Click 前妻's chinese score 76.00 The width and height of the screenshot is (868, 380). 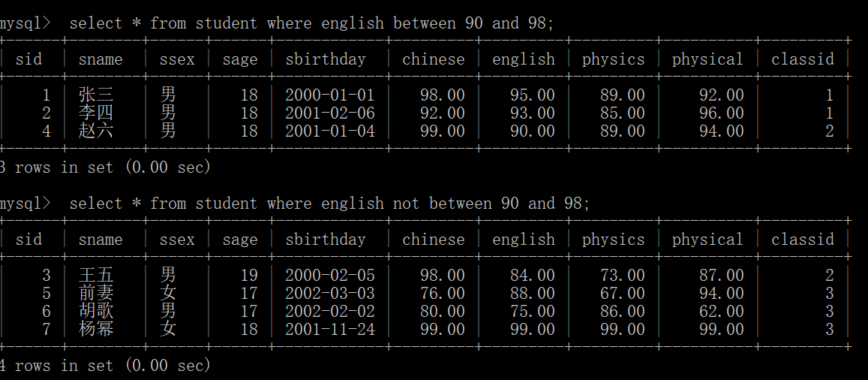click(443, 293)
